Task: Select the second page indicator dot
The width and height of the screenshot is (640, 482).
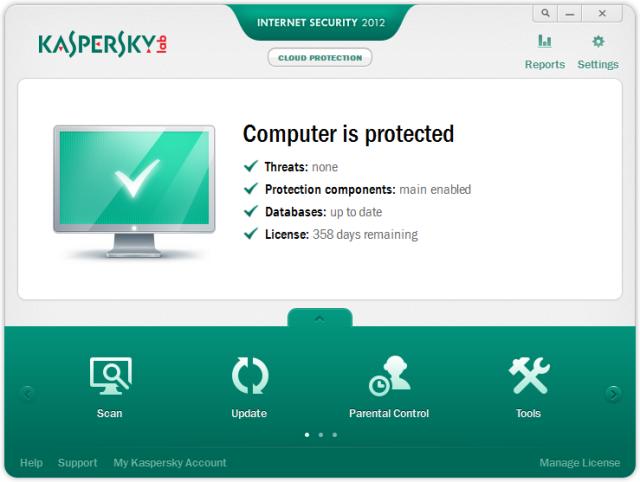Action: coord(321,435)
